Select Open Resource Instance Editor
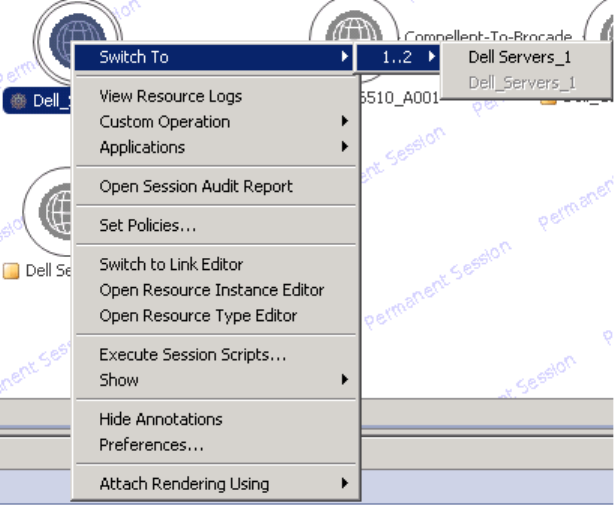Viewport: 614px width, 511px height. pos(213,290)
